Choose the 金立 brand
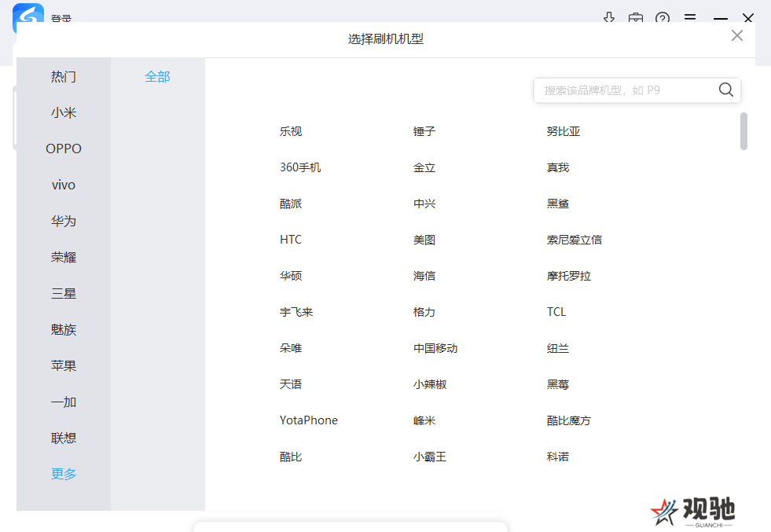 click(424, 167)
